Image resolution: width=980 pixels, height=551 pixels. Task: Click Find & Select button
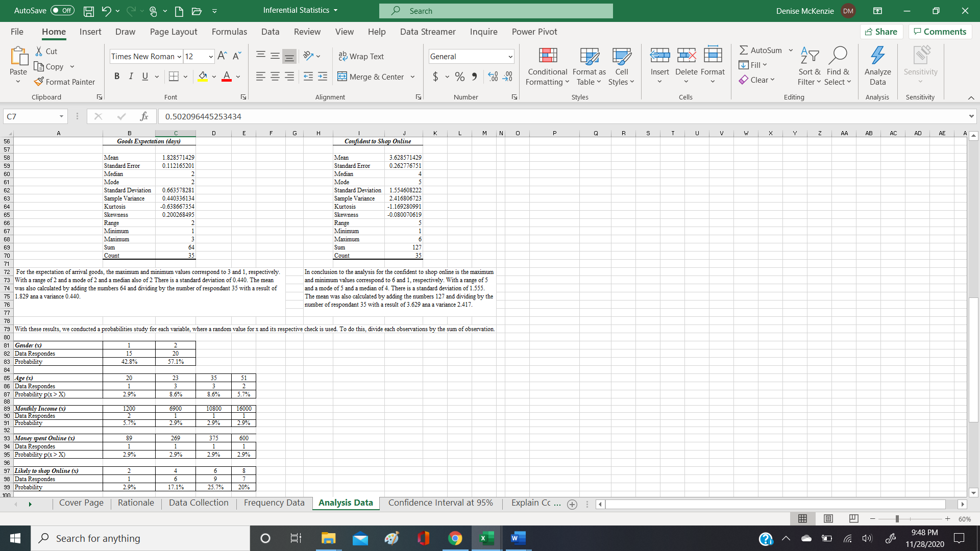point(838,67)
